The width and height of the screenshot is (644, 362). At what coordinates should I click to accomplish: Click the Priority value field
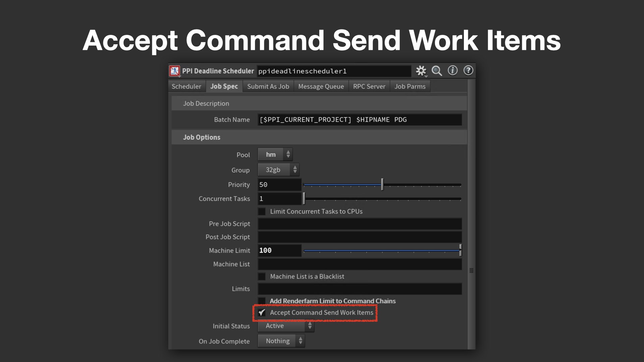[x=279, y=185]
